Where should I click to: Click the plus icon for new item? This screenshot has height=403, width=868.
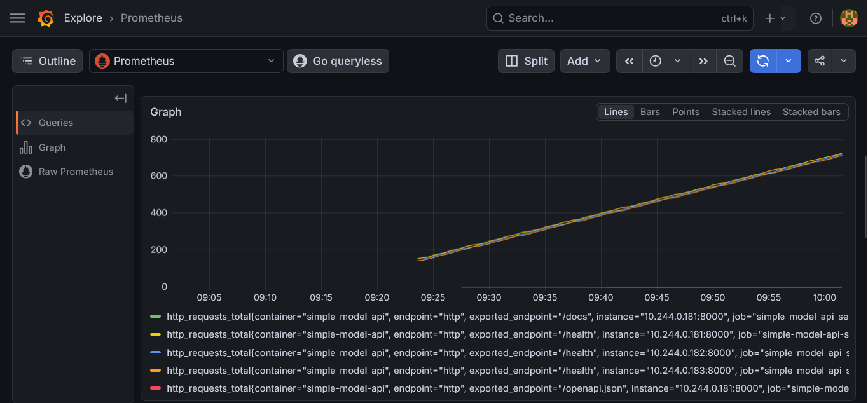[x=769, y=18]
